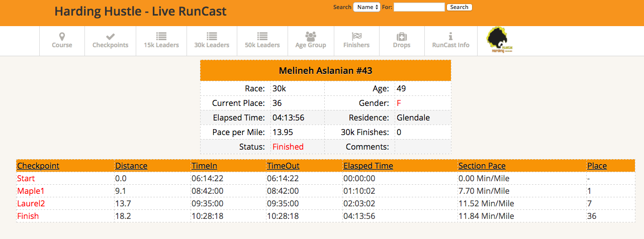This screenshot has height=239, width=644.
Task: Click the search For text field
Action: tap(419, 7)
